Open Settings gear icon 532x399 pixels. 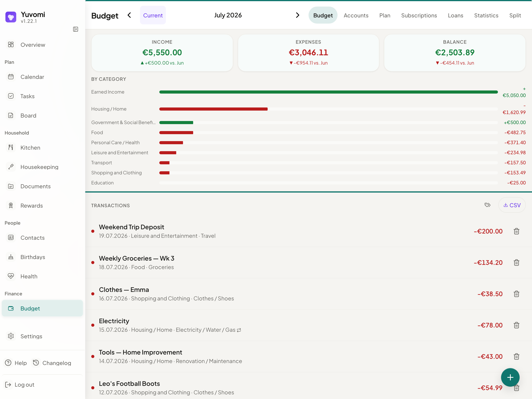(11, 336)
